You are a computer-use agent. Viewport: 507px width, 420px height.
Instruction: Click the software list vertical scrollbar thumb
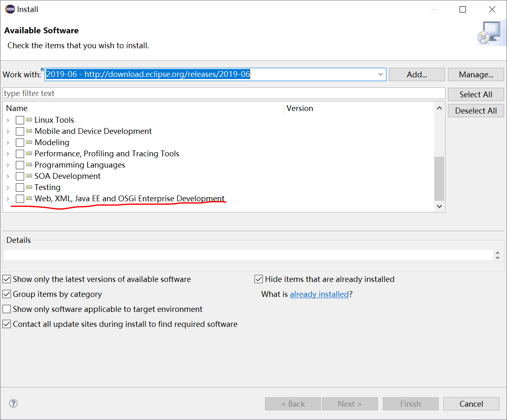[x=439, y=178]
